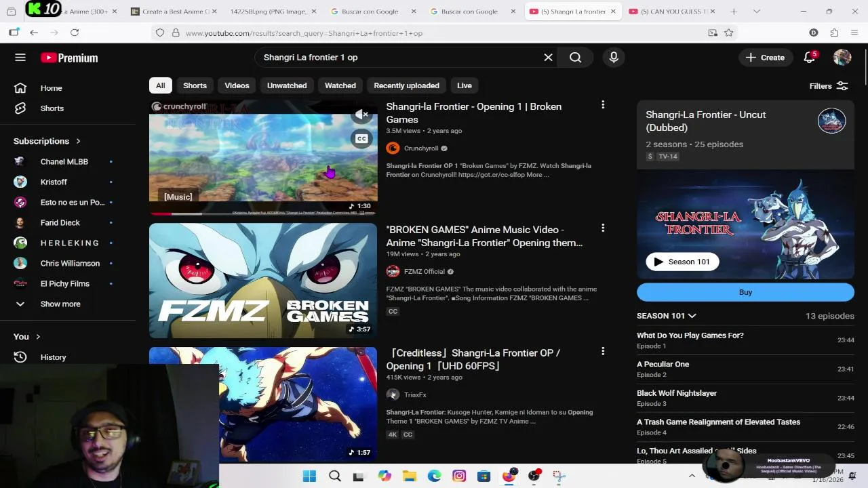Reload the page in browser toolbar

click(x=75, y=33)
